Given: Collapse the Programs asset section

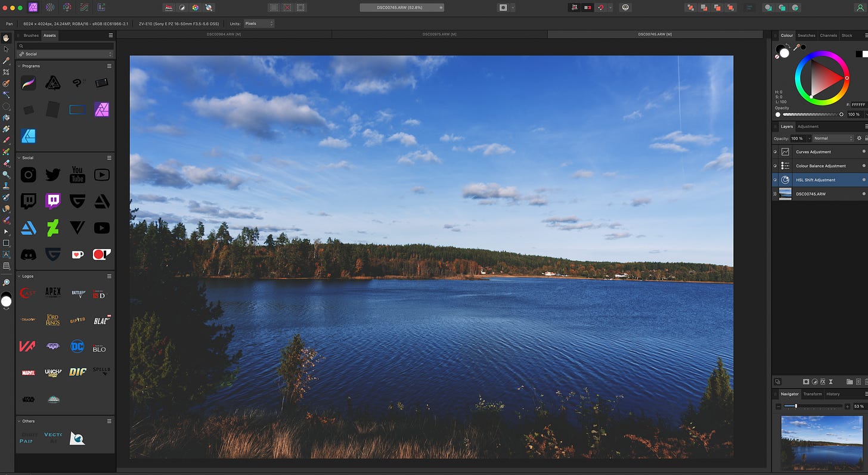Looking at the screenshot, I should tap(19, 66).
